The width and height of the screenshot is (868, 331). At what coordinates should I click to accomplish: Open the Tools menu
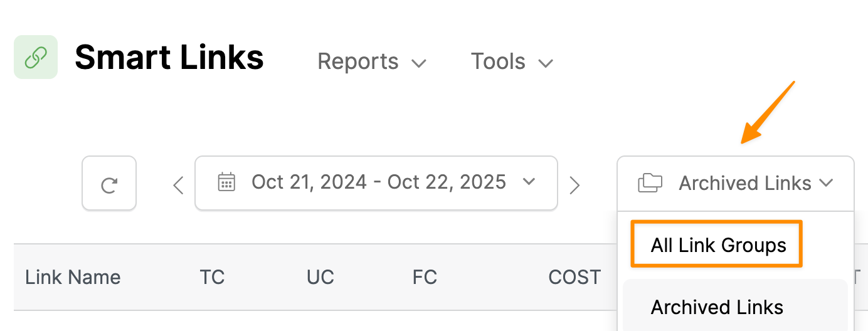511,61
